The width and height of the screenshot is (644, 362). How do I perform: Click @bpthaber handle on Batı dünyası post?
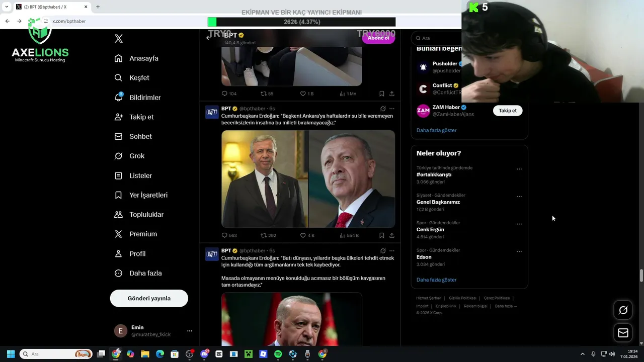click(252, 251)
